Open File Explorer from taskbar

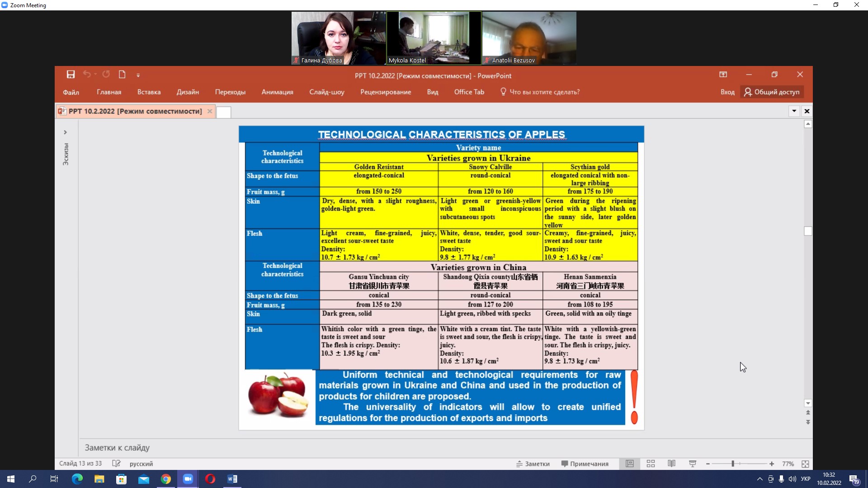click(x=99, y=479)
